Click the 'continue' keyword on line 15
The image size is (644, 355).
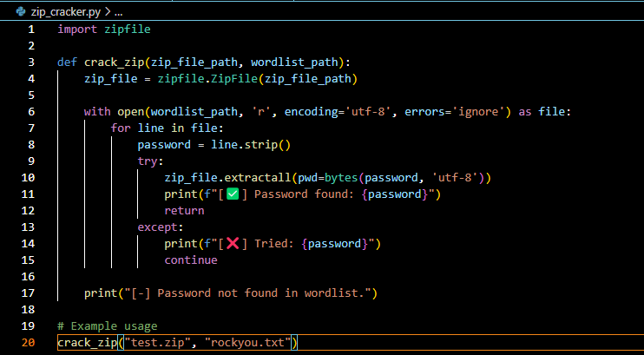point(191,260)
